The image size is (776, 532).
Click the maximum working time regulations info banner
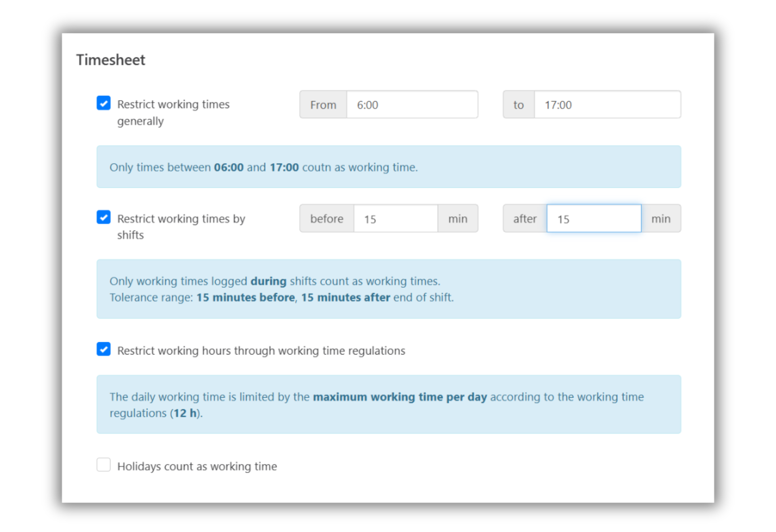(x=388, y=404)
